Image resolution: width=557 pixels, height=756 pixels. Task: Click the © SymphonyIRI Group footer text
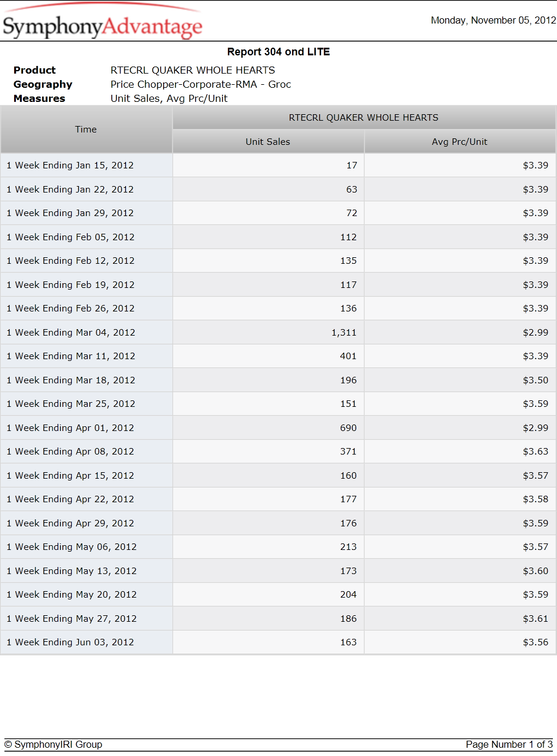tap(54, 745)
